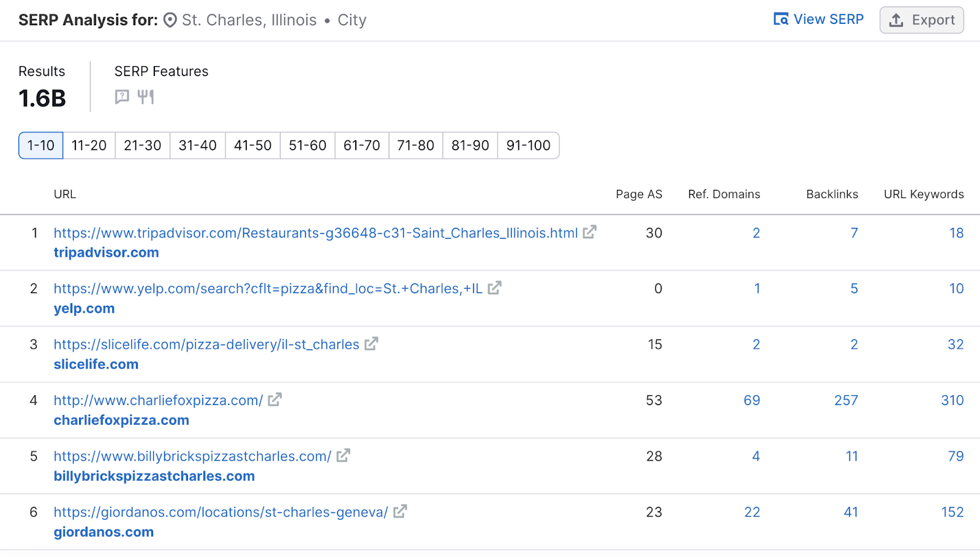
Task: Open billybrickspizza URL external link icon
Action: [344, 455]
